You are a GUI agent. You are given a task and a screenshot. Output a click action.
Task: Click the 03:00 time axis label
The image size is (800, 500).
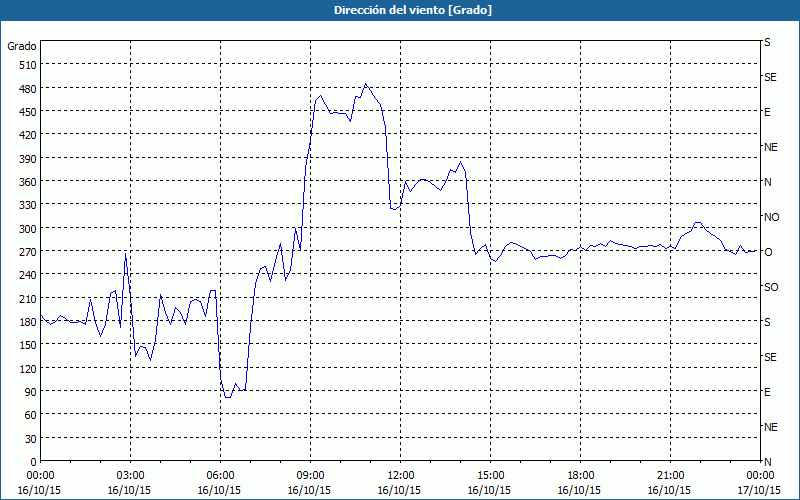[130, 476]
